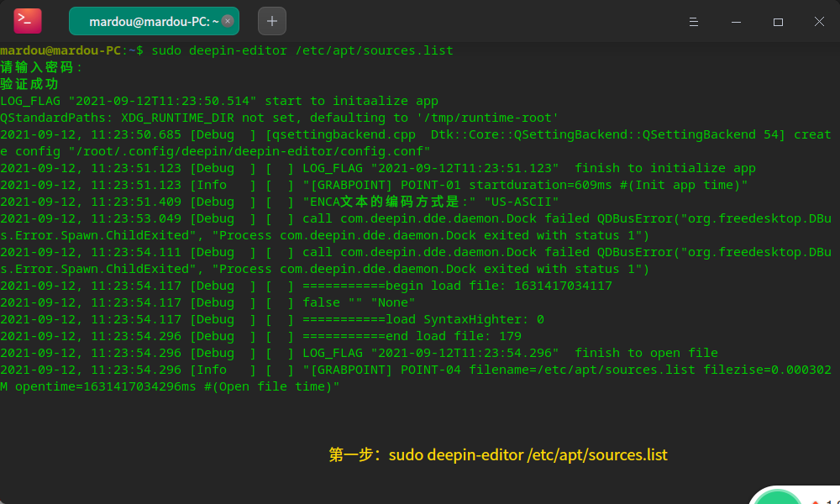The height and width of the screenshot is (504, 840).
Task: Close the terminal window
Action: [819, 21]
